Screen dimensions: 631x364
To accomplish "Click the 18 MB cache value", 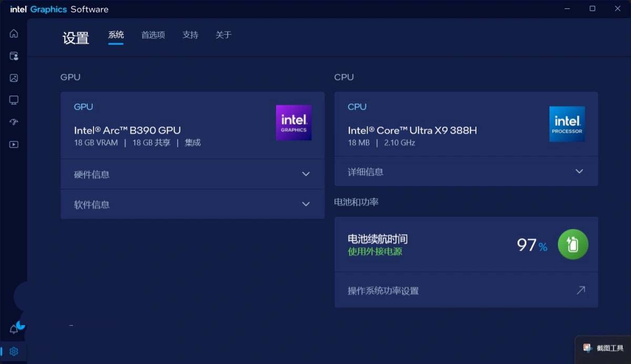I will 359,142.
